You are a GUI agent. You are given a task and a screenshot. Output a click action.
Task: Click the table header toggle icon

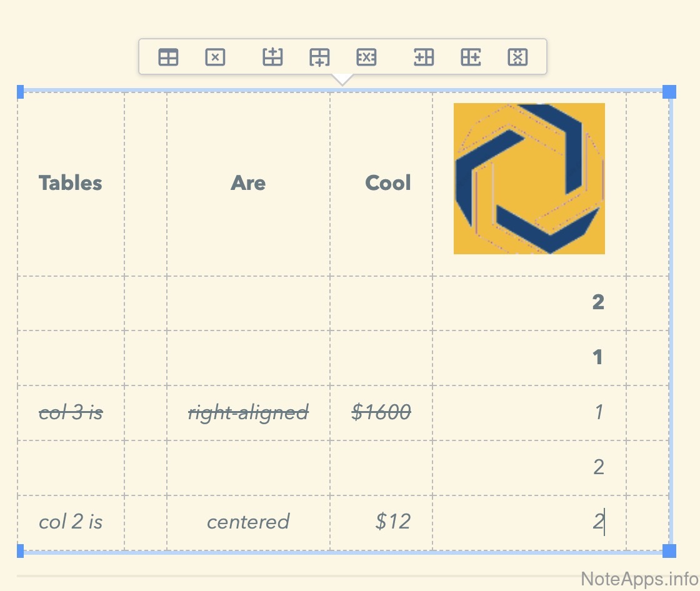(168, 57)
